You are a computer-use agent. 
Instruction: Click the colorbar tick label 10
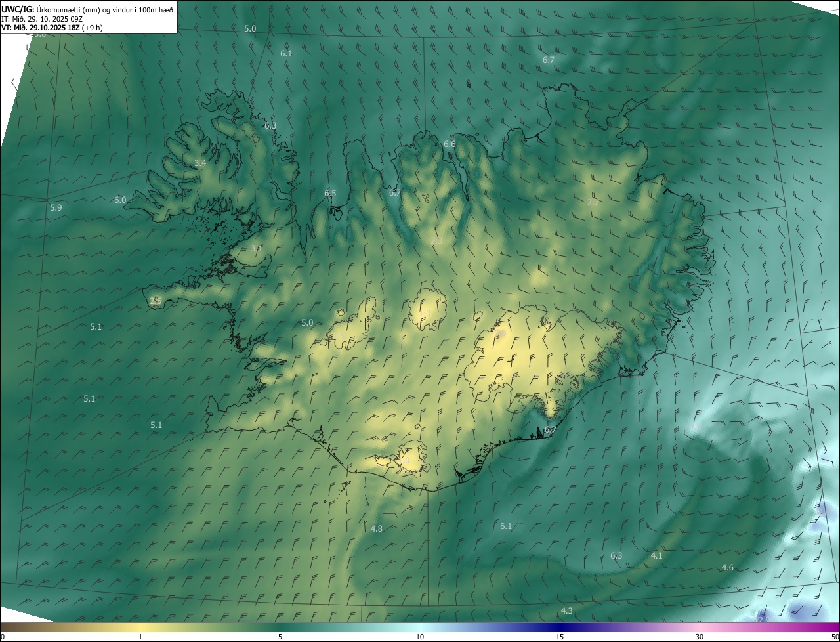(x=420, y=637)
